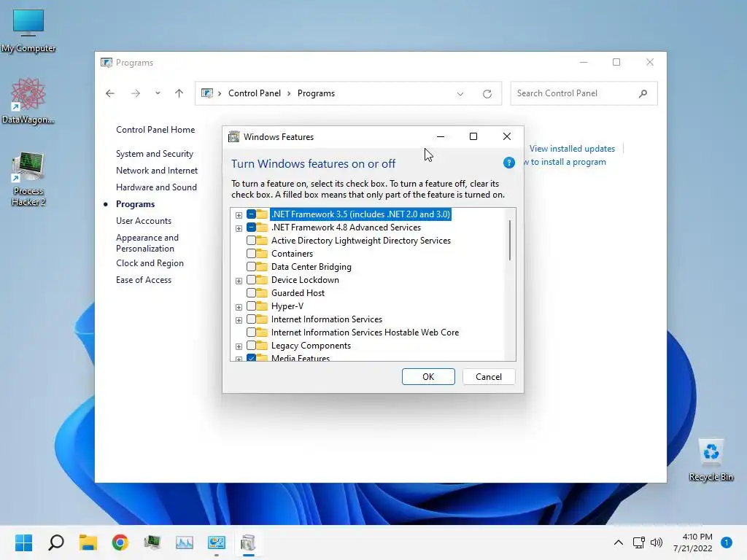
Task: Open Hardware and Sound category
Action: pyautogui.click(x=156, y=187)
